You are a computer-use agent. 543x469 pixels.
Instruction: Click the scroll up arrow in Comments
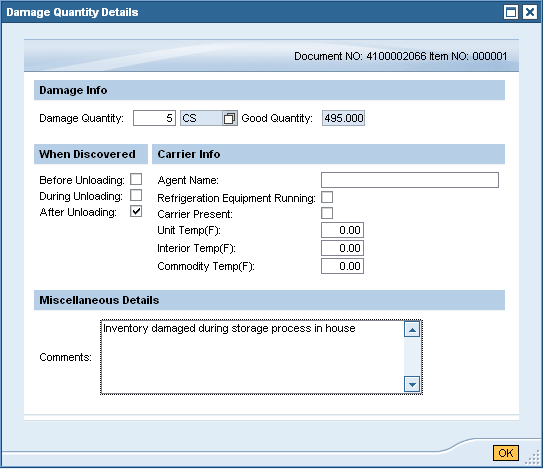coord(412,329)
